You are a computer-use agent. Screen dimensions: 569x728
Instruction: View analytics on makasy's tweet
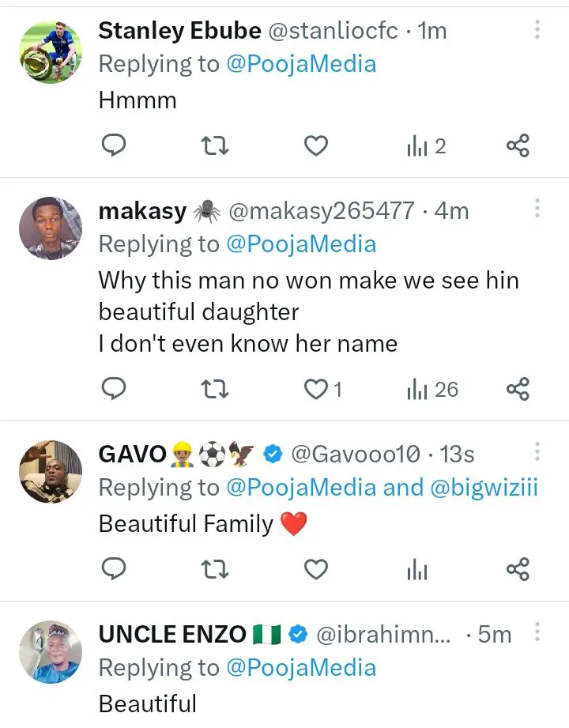[x=431, y=389]
